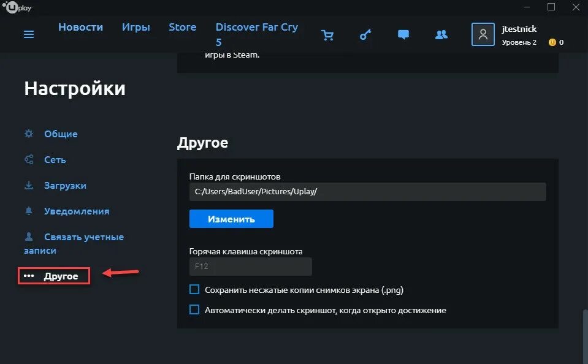Screen dimensions: 588x364
Task: Open the Новости tab
Action: point(80,27)
